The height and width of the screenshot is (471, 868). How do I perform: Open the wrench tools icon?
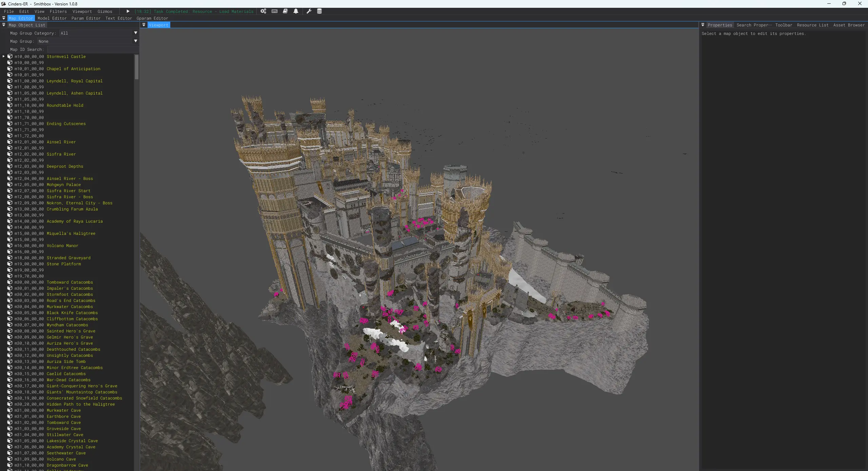309,11
